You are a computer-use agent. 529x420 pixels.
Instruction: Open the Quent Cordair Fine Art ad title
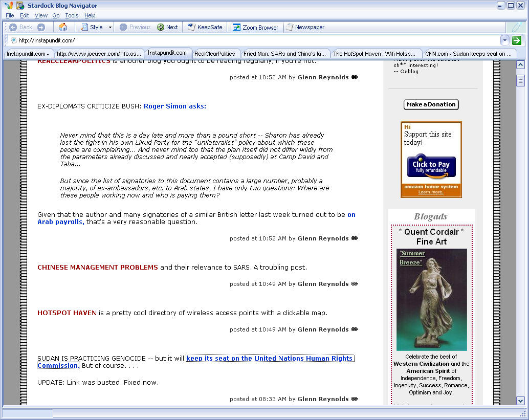431,237
